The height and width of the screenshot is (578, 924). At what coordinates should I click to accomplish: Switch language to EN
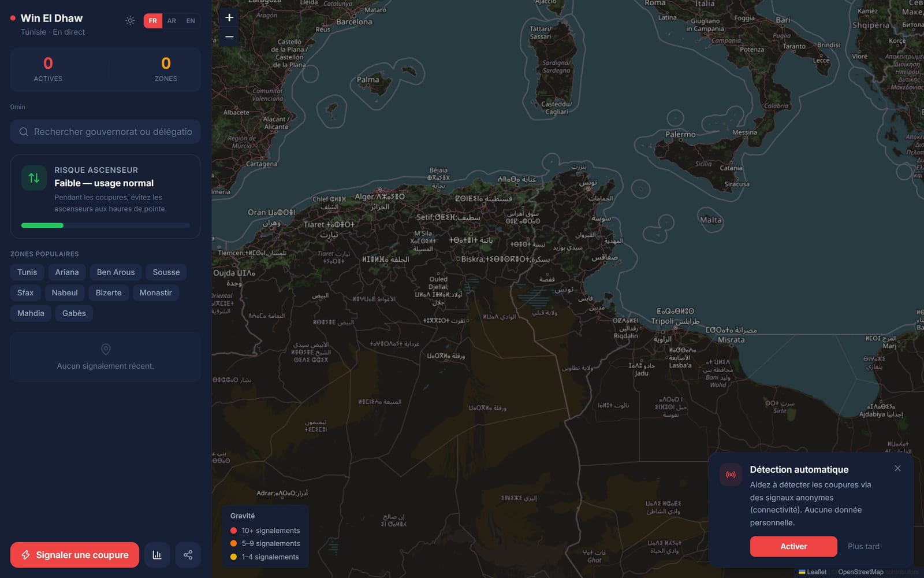pos(191,21)
